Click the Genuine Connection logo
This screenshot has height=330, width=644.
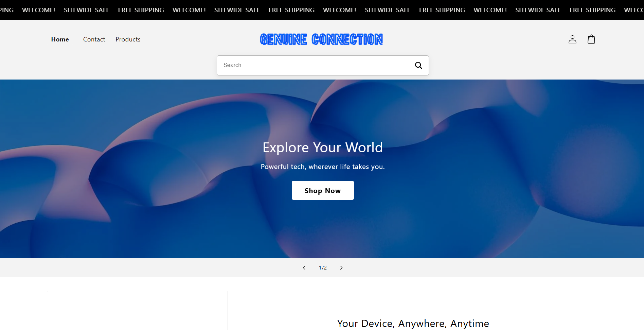[321, 39]
